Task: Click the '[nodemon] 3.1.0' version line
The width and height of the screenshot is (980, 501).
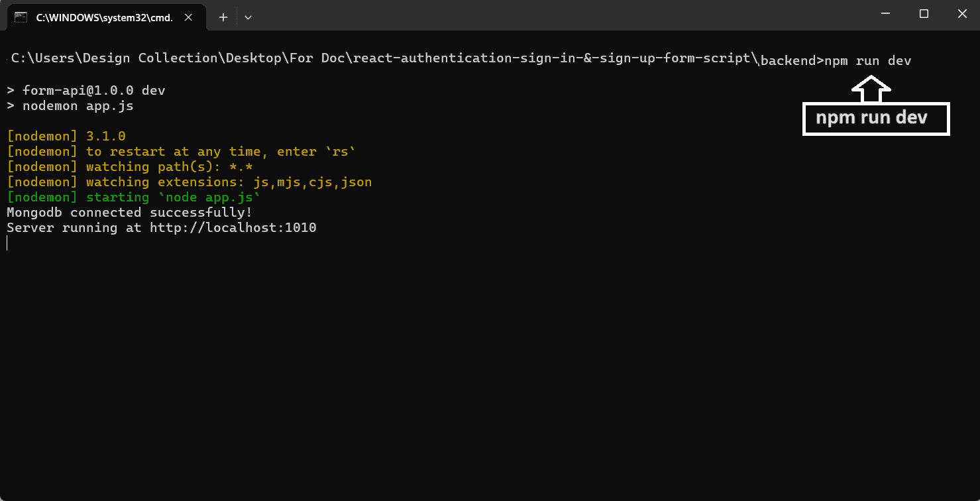Action: point(66,137)
